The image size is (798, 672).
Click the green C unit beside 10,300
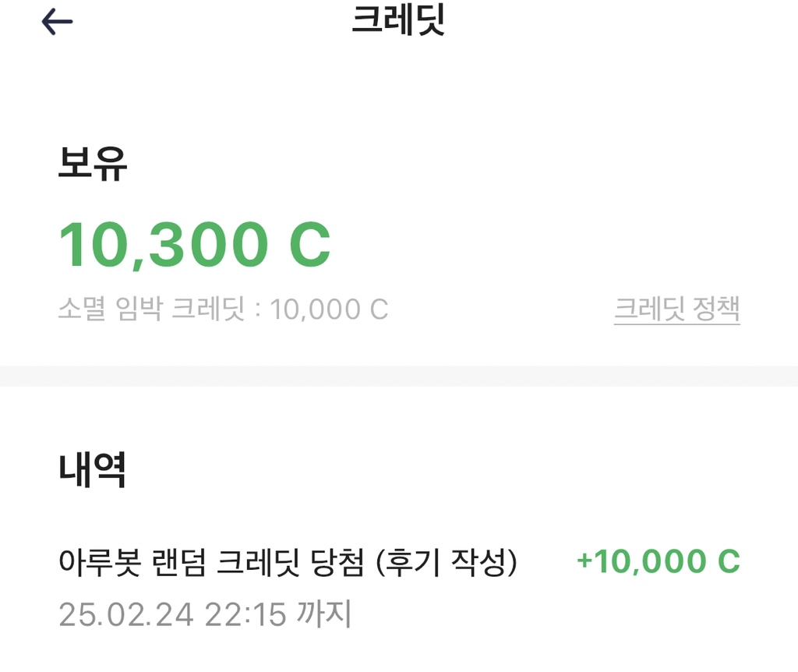[x=309, y=246]
